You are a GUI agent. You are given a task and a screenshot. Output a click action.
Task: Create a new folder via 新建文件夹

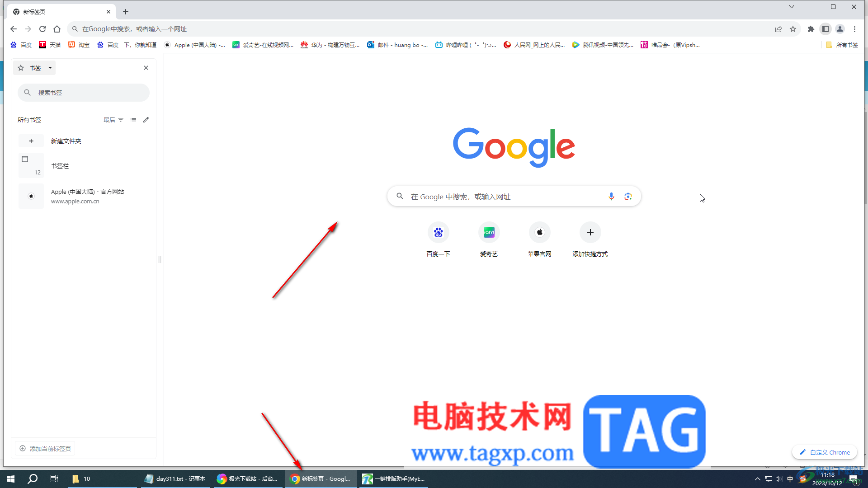point(84,141)
